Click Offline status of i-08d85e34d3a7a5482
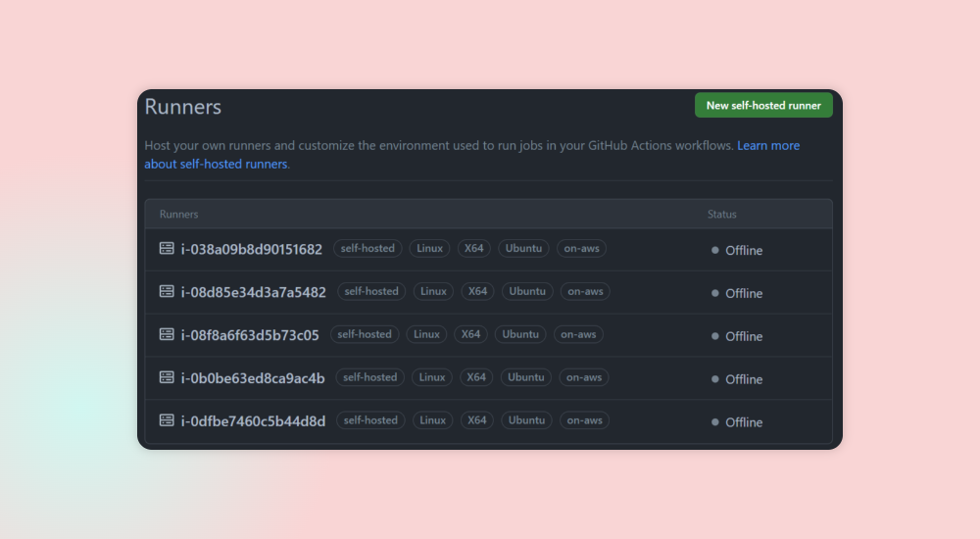This screenshot has height=539, width=980. [x=737, y=293]
